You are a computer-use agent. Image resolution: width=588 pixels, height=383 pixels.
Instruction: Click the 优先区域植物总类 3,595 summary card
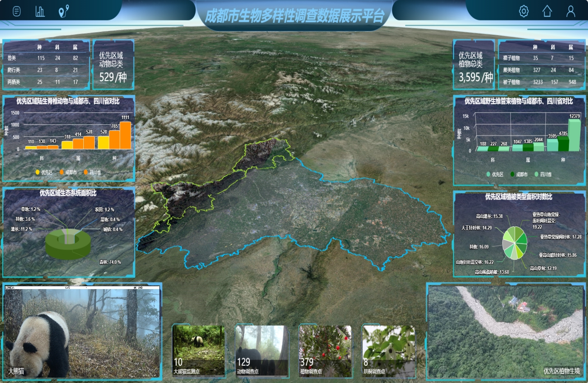474,65
